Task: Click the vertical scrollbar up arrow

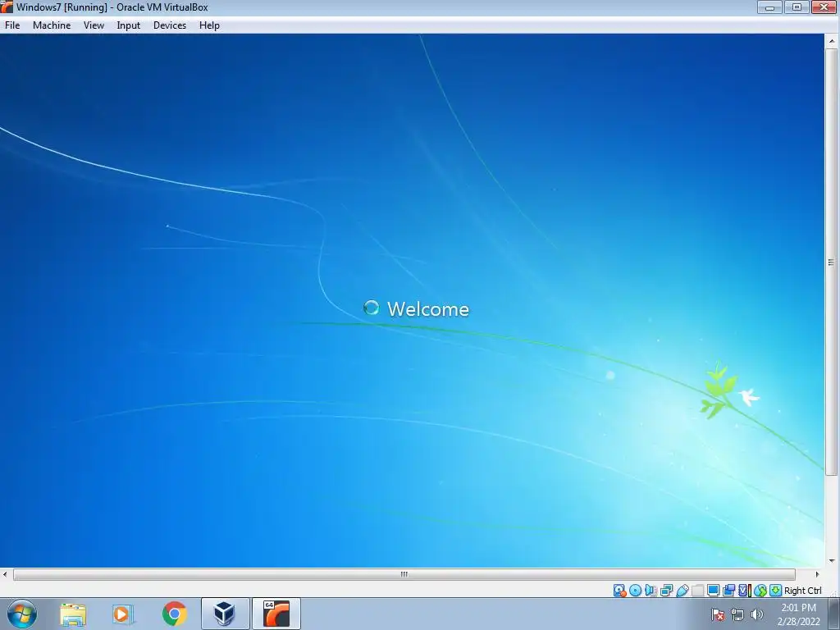Action: [832, 41]
